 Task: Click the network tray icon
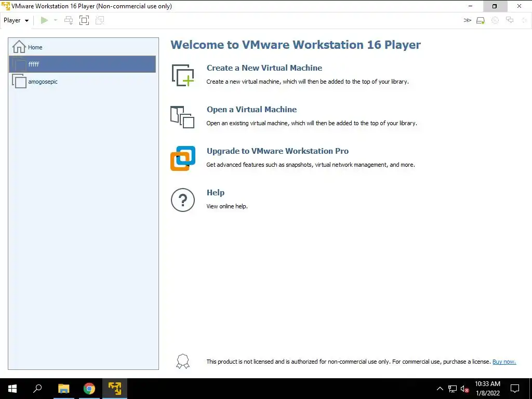coord(453,389)
